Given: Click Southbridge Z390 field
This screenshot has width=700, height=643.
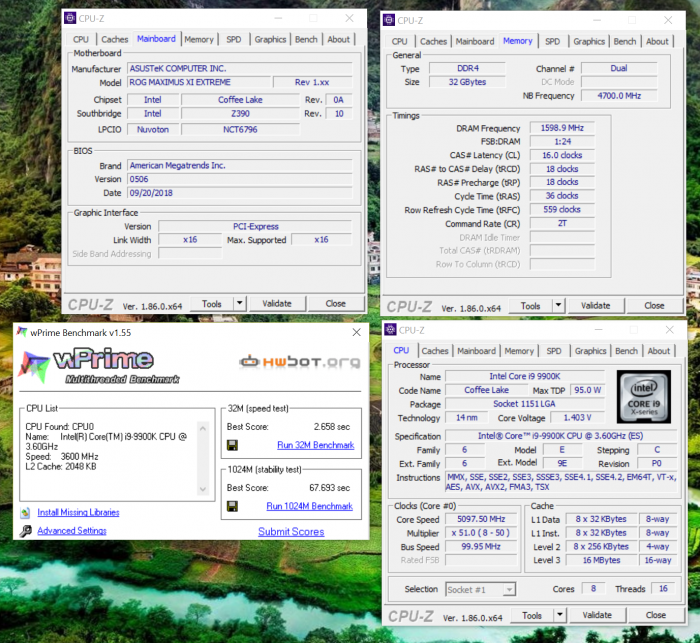Looking at the screenshot, I should [x=240, y=114].
